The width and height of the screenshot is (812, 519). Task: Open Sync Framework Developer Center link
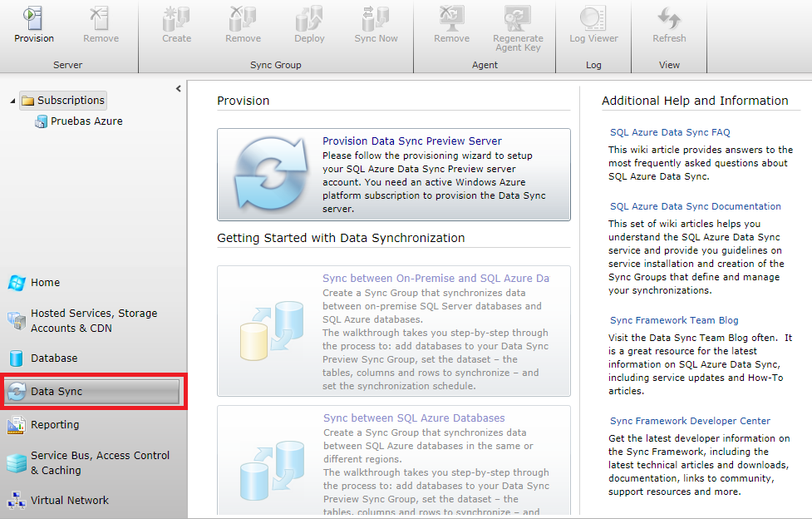pyautogui.click(x=690, y=421)
